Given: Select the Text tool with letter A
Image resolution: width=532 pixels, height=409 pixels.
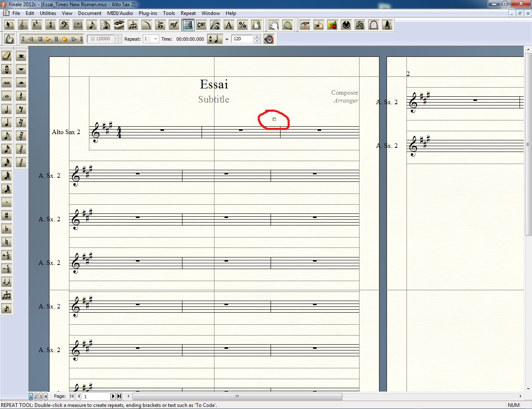Looking at the screenshot, I should point(229,25).
